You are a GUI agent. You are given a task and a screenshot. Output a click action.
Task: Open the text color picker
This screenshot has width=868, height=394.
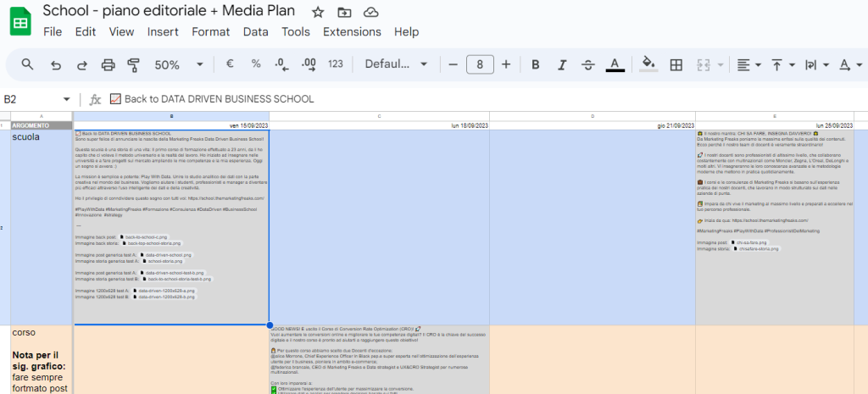[x=615, y=64]
